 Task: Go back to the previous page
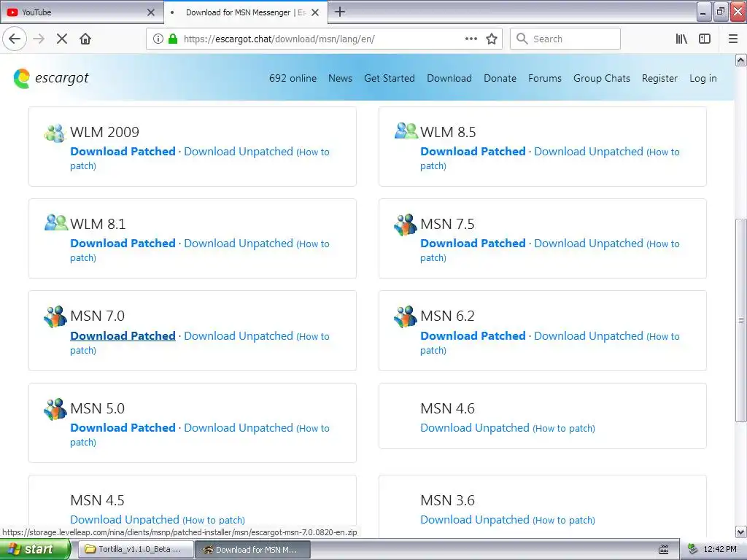[x=15, y=39]
